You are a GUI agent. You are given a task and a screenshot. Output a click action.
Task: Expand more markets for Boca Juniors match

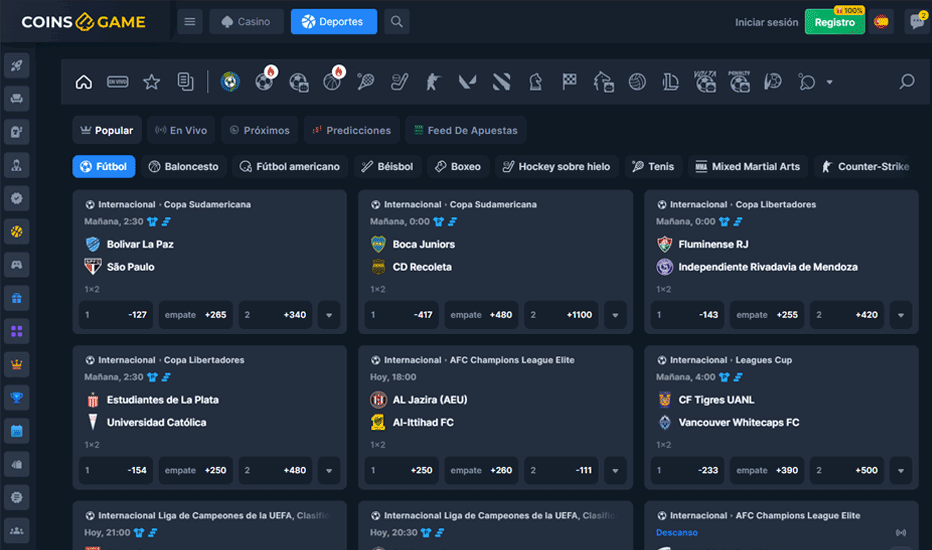615,315
